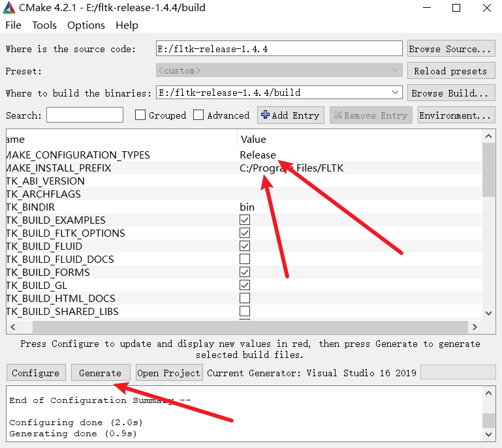Click the source code path field
This screenshot has height=448, width=502.
279,49
